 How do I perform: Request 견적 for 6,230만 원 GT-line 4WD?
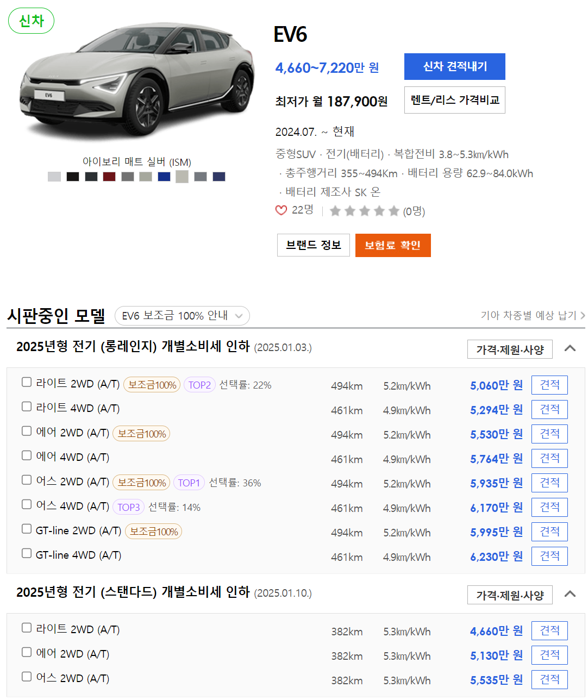549,556
